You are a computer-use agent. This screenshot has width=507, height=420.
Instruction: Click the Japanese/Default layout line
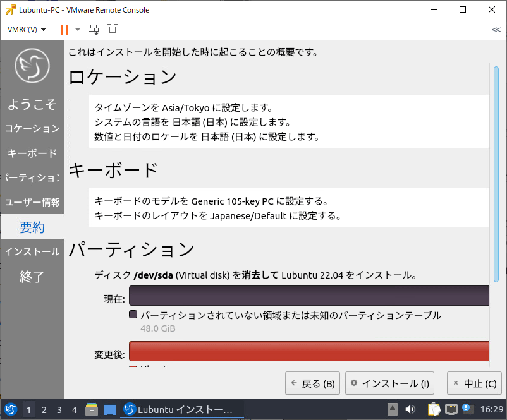tap(218, 215)
